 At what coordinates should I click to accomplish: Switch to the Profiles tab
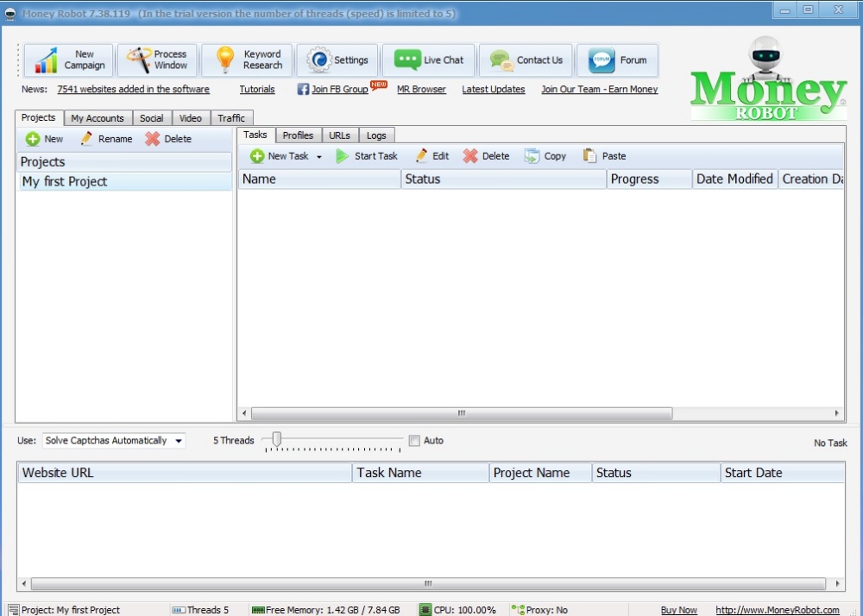[298, 135]
